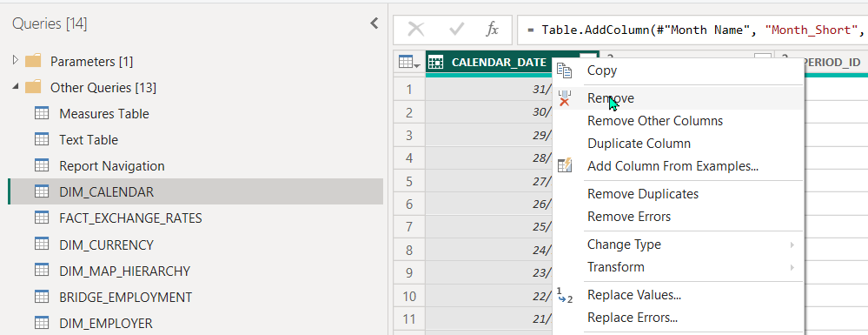The width and height of the screenshot is (868, 335).
Task: Choose Copy from the context menu
Action: (x=602, y=70)
